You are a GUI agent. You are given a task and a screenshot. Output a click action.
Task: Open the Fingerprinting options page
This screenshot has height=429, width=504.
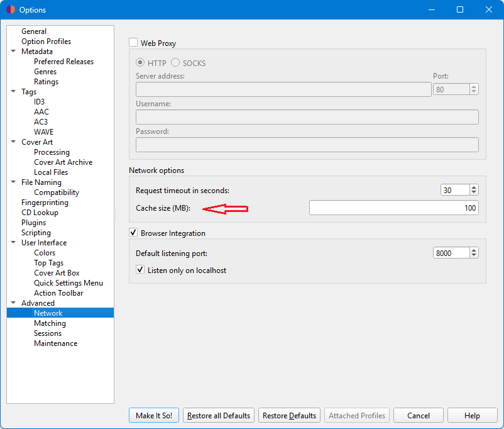click(x=45, y=203)
